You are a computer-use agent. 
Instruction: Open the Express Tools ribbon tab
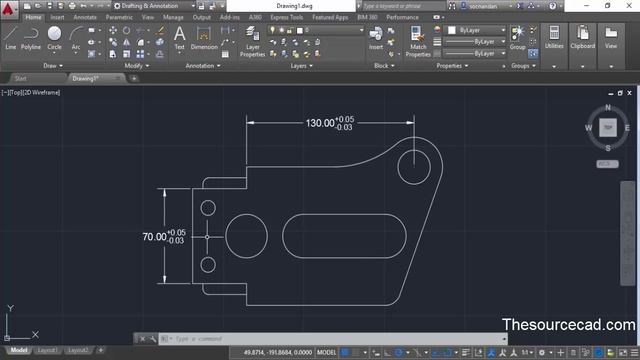pos(287,18)
